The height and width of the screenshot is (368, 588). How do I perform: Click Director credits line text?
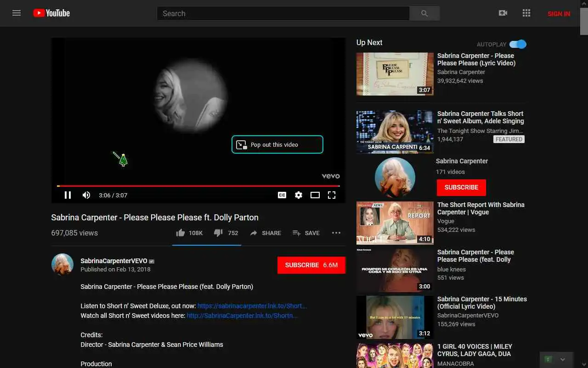pos(152,345)
